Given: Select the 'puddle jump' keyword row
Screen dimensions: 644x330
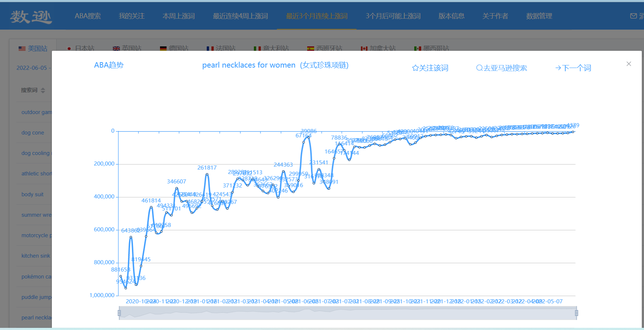Looking at the screenshot, I should coord(37,297).
